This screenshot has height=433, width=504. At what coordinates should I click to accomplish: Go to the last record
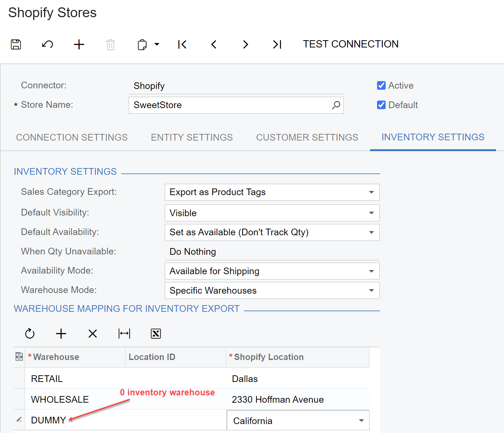point(277,44)
